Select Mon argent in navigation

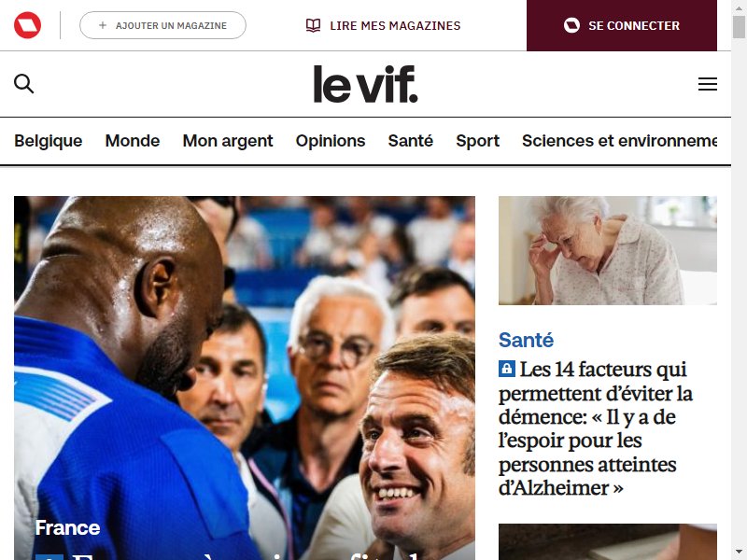(228, 141)
